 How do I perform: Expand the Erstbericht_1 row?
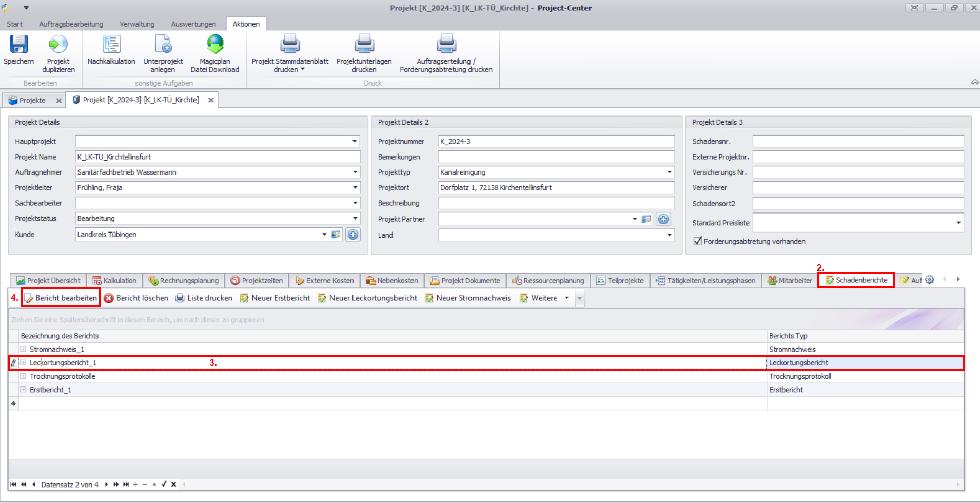click(23, 390)
